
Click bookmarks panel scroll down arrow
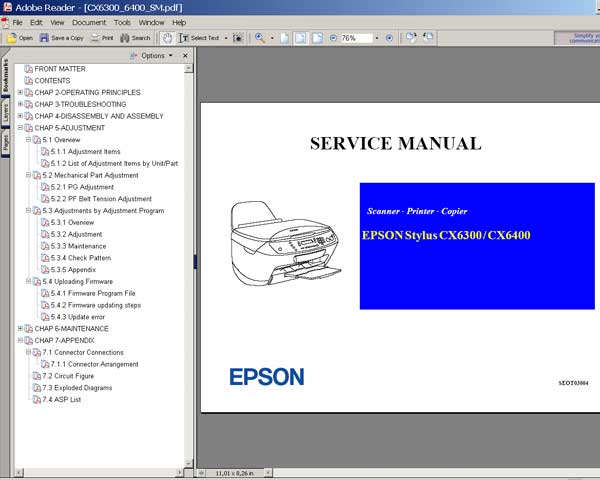point(188,463)
